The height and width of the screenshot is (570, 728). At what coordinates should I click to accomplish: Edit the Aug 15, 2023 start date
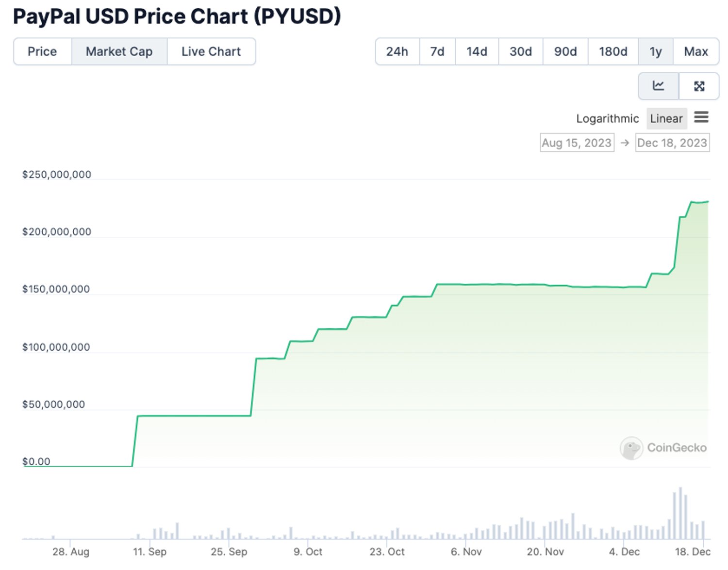577,142
